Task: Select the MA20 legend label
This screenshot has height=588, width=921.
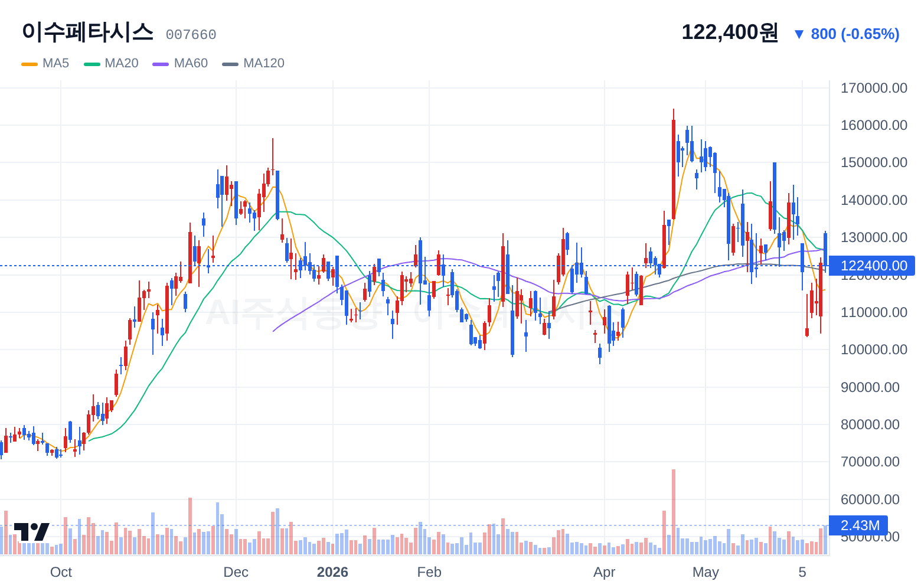Action: click(122, 63)
